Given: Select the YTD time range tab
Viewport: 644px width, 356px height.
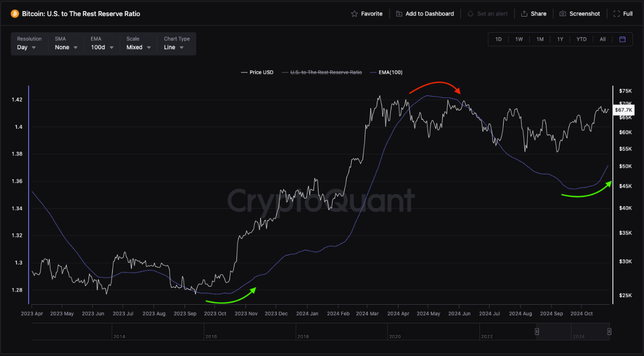Looking at the screenshot, I should [582, 39].
